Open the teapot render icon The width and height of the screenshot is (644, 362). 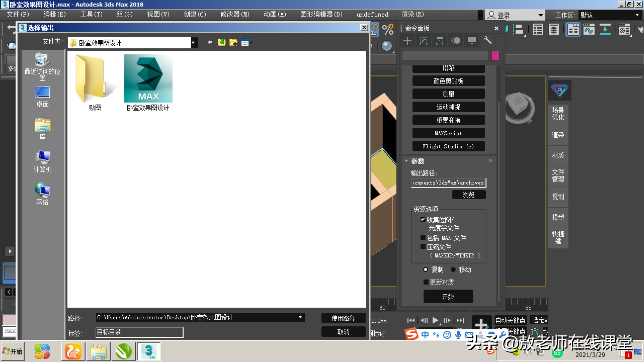click(x=11, y=45)
